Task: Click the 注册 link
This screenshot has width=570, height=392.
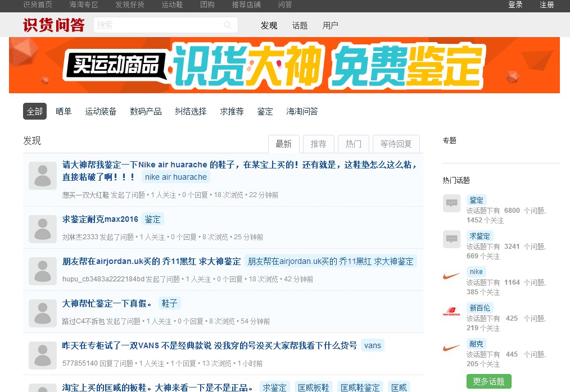Action: coord(547,4)
